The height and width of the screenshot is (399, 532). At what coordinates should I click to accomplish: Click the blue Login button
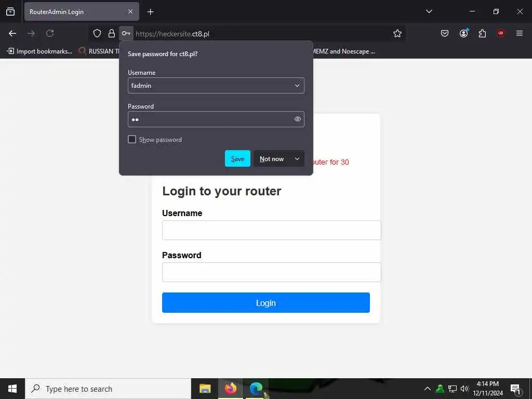tap(265, 303)
